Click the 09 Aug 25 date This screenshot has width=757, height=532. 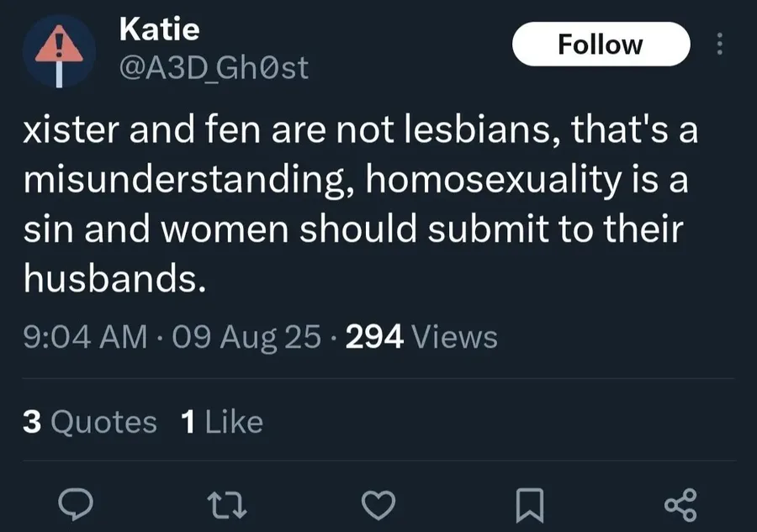[x=246, y=337]
